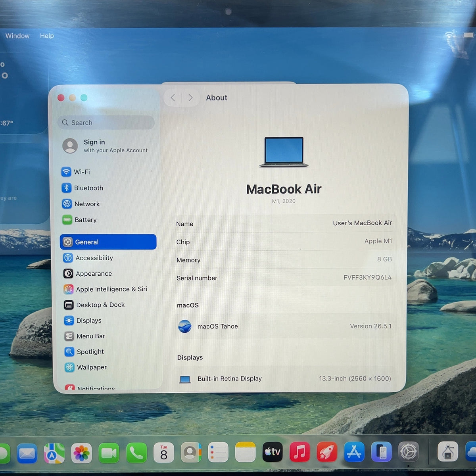Open the App Store from Dock

click(354, 452)
